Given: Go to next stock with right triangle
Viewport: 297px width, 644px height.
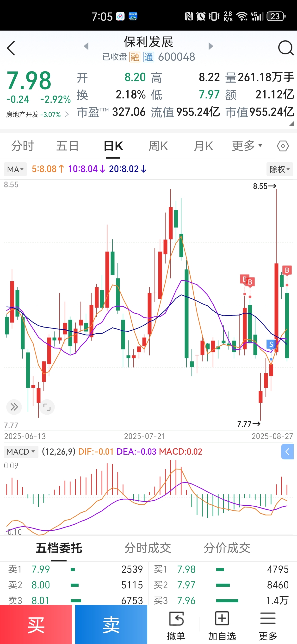Looking at the screenshot, I should point(211,46).
